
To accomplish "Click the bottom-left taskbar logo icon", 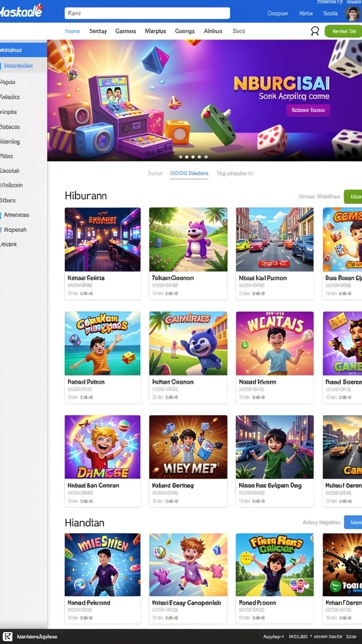I will pos(8,636).
